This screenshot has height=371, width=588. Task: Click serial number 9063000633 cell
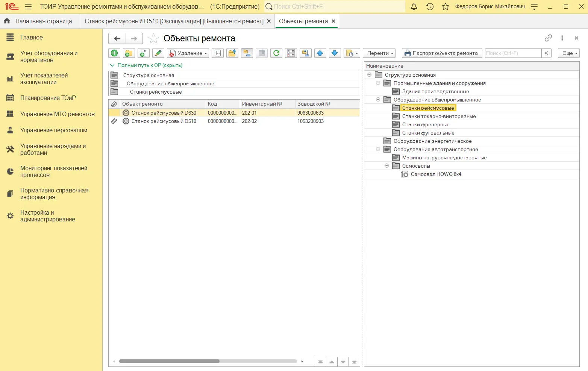coord(327,113)
